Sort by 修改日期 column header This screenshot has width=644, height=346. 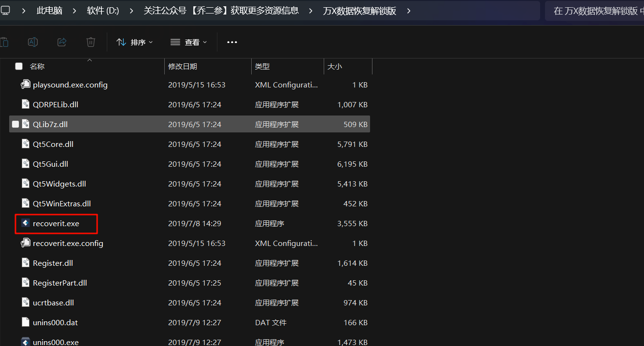coord(183,66)
